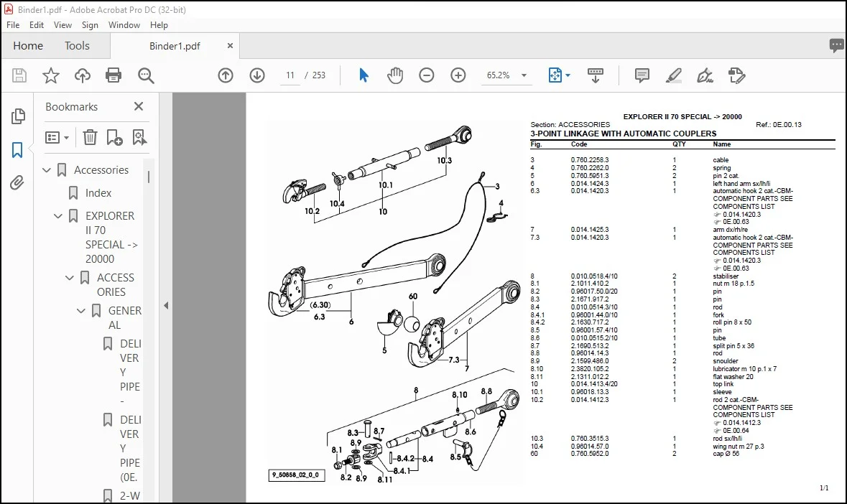
Task: Click the fit page view icon
Action: pyautogui.click(x=555, y=75)
